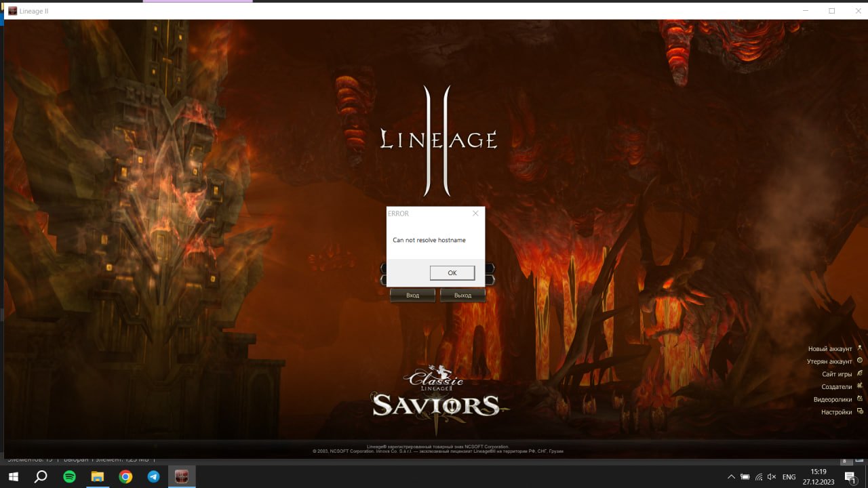
Task: Open Google Chrome from the taskbar
Action: [x=125, y=476]
